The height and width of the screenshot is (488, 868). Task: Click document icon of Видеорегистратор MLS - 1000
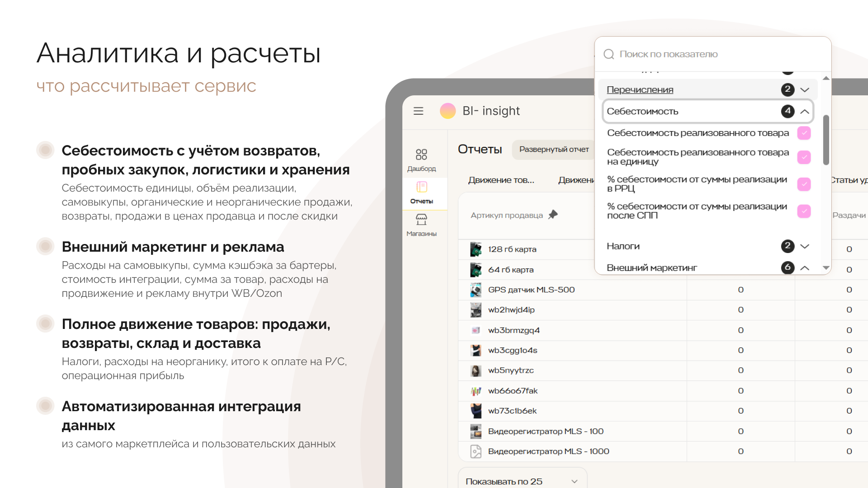click(476, 451)
